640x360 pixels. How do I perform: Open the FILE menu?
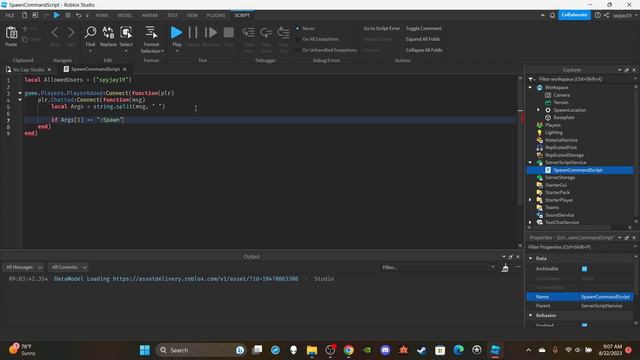(x=10, y=16)
